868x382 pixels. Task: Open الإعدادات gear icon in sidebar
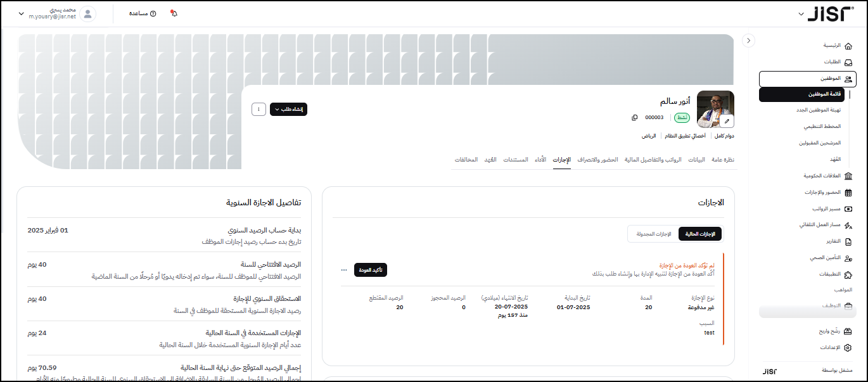coord(848,347)
